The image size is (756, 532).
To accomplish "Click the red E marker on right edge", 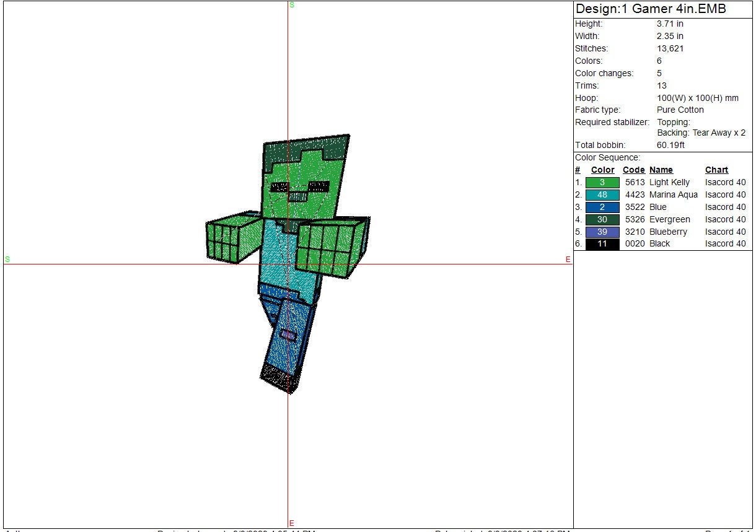I will click(x=568, y=260).
